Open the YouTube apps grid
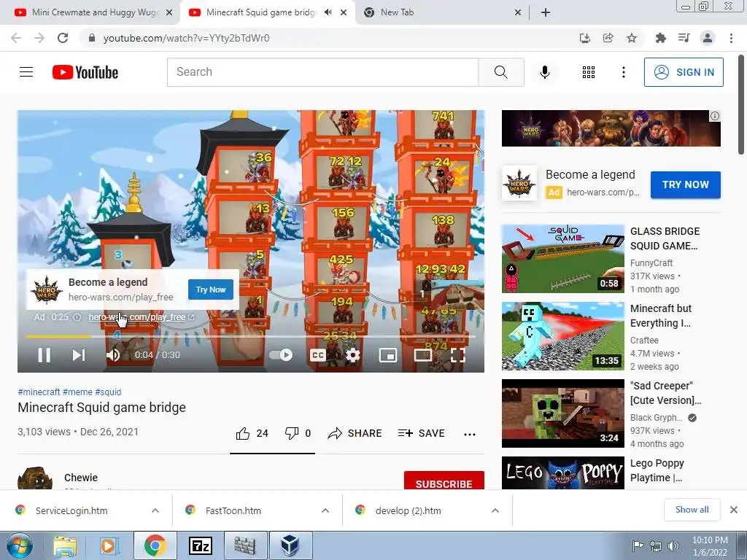The image size is (747, 560). [x=589, y=72]
